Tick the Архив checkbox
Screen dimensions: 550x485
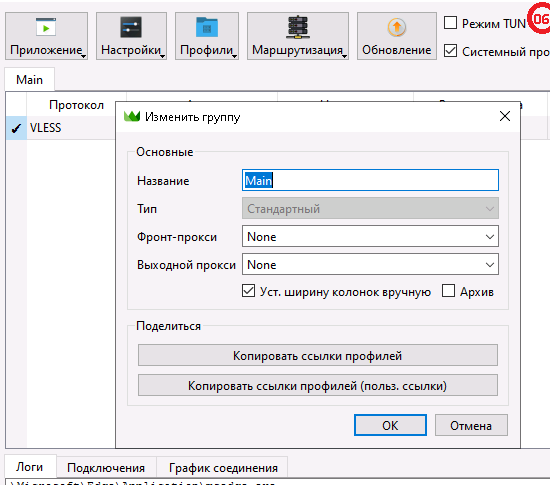click(x=448, y=291)
